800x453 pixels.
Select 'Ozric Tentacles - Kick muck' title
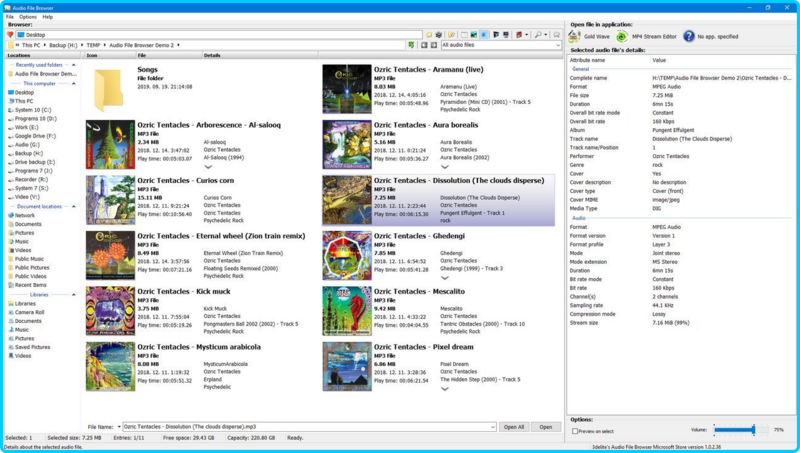click(184, 291)
